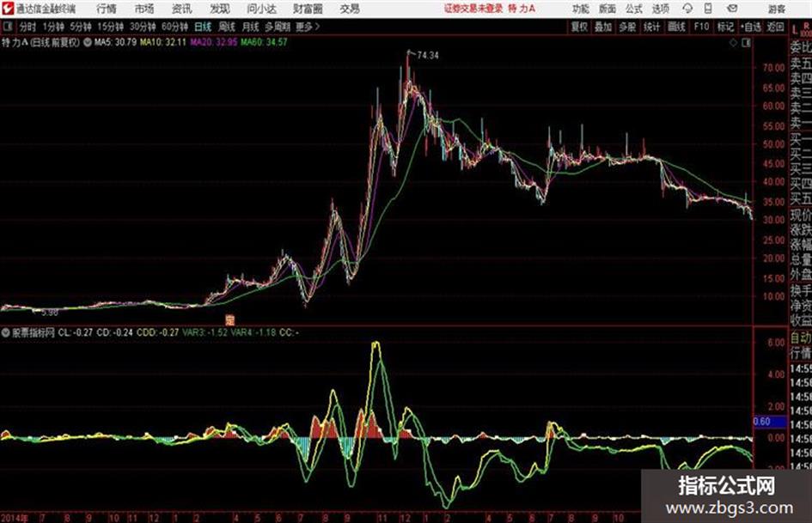Switch to 周线 weekly period
The image size is (812, 523).
(x=227, y=27)
